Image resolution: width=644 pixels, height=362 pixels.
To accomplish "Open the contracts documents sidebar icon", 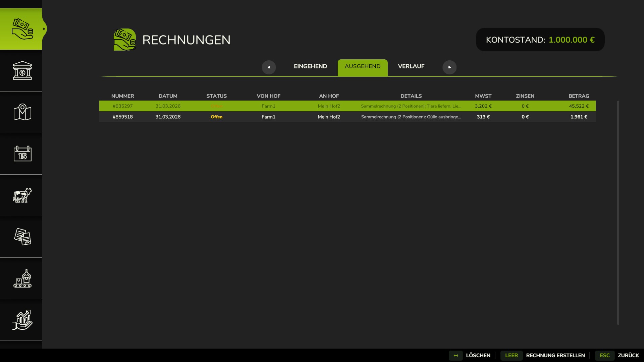I will [x=22, y=237].
